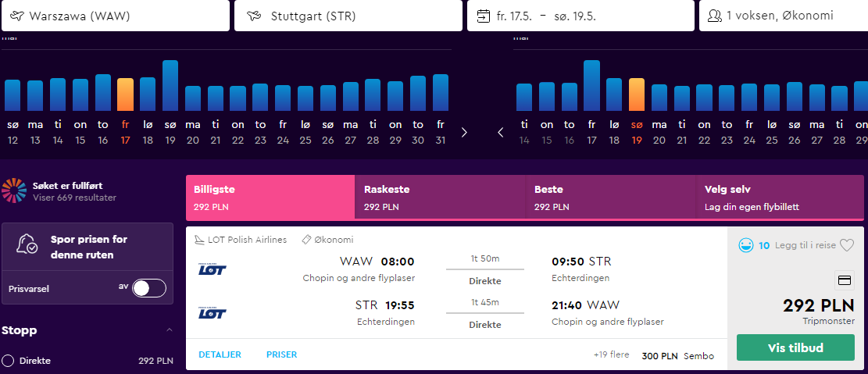Click the Vis tilbud button
Screen dimensions: 868x374
795,347
